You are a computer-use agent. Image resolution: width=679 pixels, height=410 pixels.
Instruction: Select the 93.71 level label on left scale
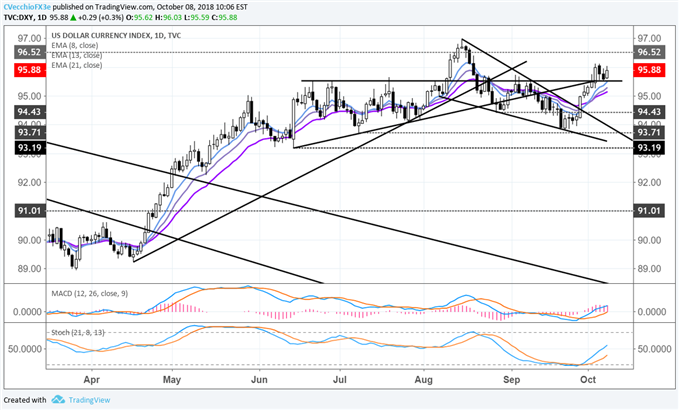[x=29, y=132]
